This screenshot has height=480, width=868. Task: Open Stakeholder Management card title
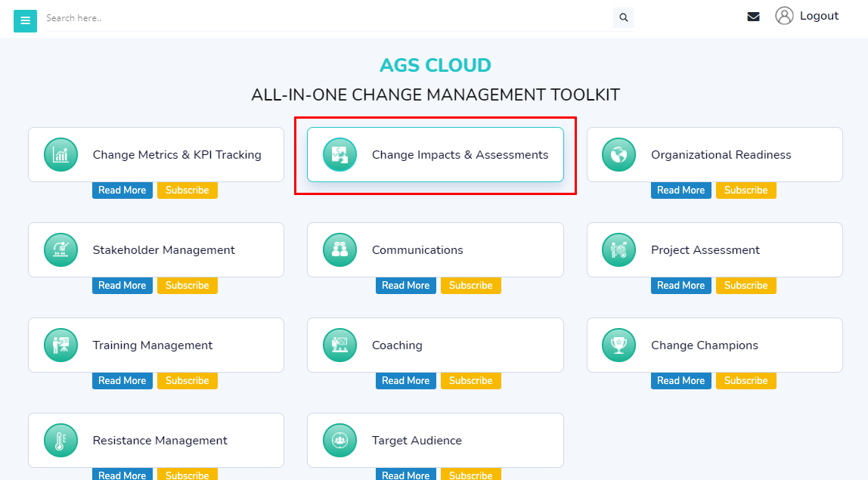click(x=163, y=249)
